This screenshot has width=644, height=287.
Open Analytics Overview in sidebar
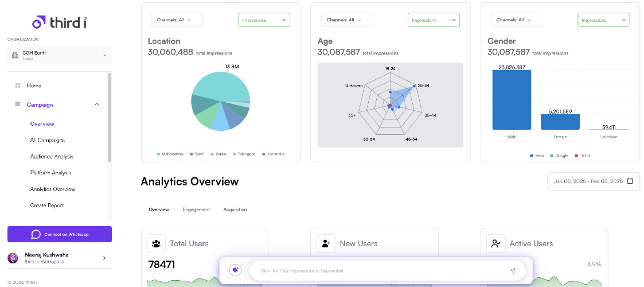pos(53,189)
